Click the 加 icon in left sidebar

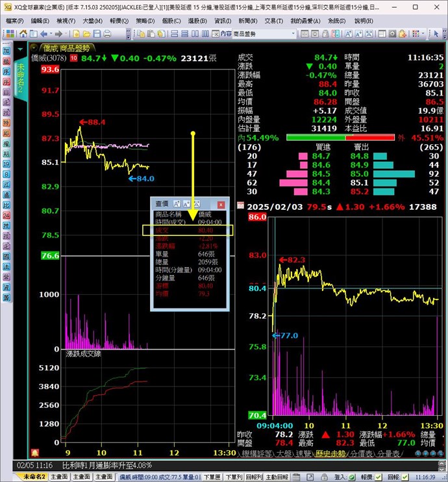coord(6,51)
